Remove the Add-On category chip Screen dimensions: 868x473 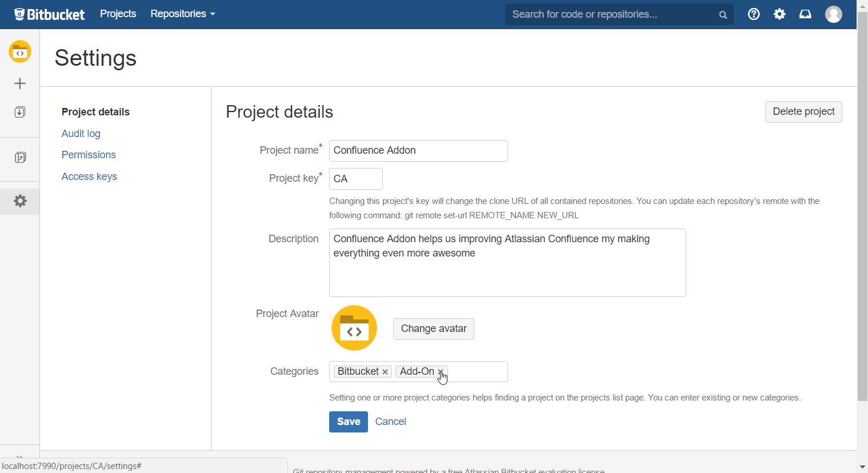tap(441, 371)
